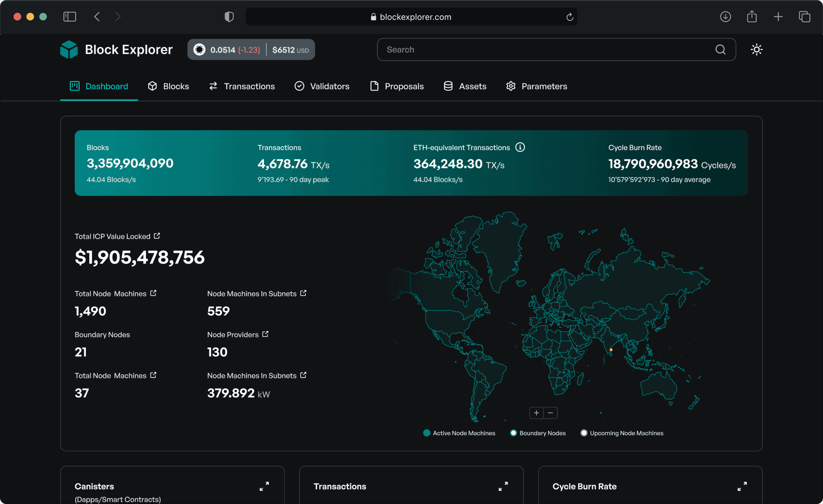Viewport: 823px width, 504px height.
Task: Toggle Active Node Machines legend marker
Action: (427, 433)
